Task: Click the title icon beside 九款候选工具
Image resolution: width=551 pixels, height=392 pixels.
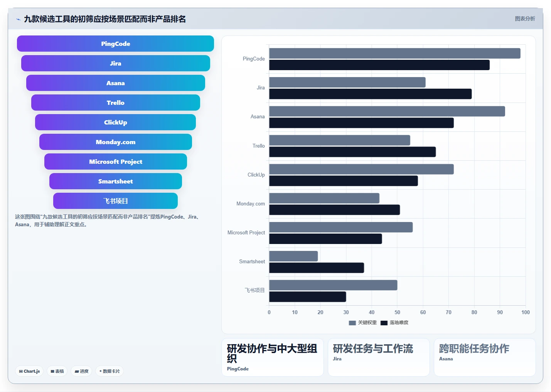Action: pos(18,19)
